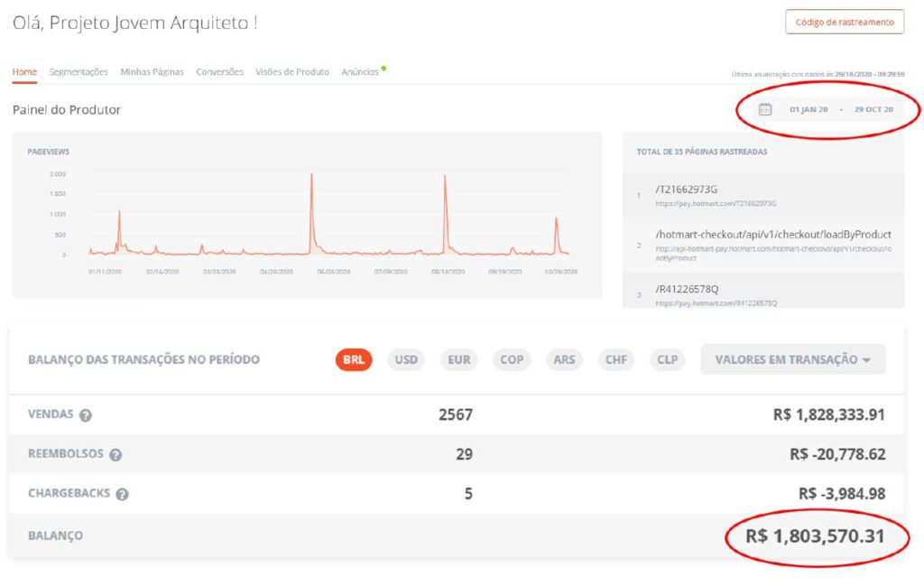Select chargebacks amount R$ -3,984.98
924x586 pixels.
(842, 493)
